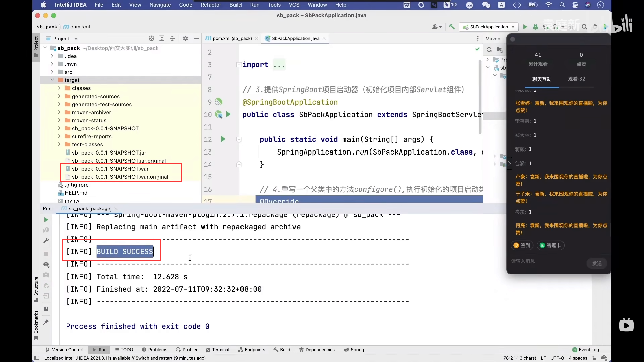
Task: Expand the src folder
Action: 52,72
